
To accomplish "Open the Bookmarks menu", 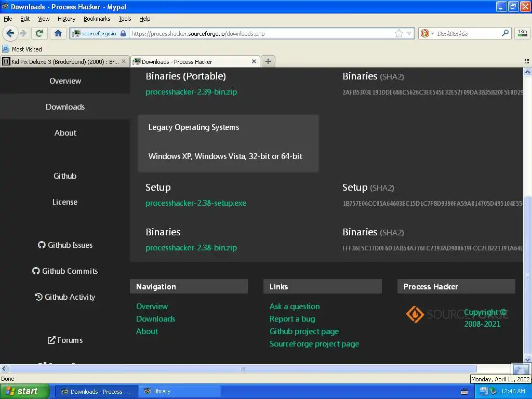I will (x=97, y=19).
